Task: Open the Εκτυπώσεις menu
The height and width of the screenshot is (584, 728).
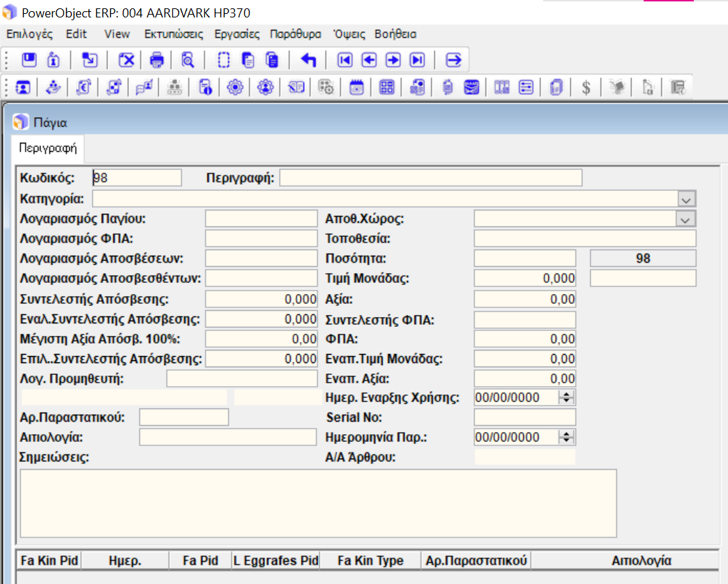Action: point(174,33)
